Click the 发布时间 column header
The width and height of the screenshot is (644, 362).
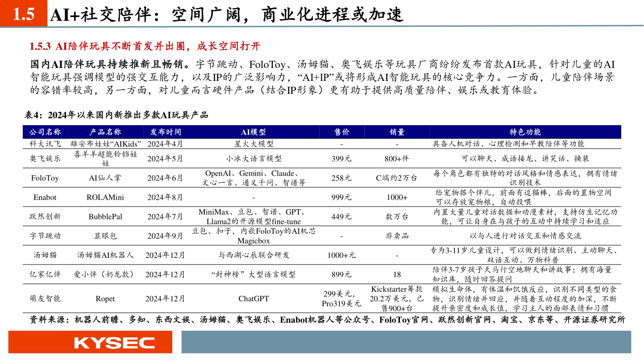click(167, 132)
